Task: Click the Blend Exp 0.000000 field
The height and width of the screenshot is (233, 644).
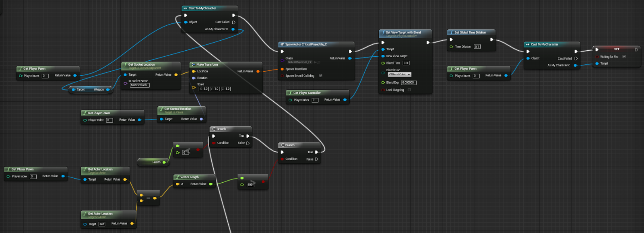Action: pos(409,82)
